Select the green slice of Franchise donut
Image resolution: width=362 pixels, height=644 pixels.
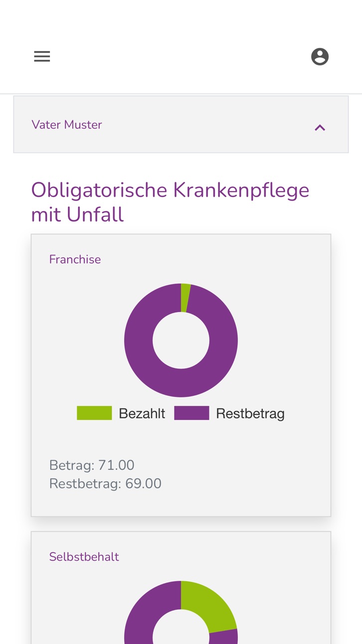pos(185,298)
